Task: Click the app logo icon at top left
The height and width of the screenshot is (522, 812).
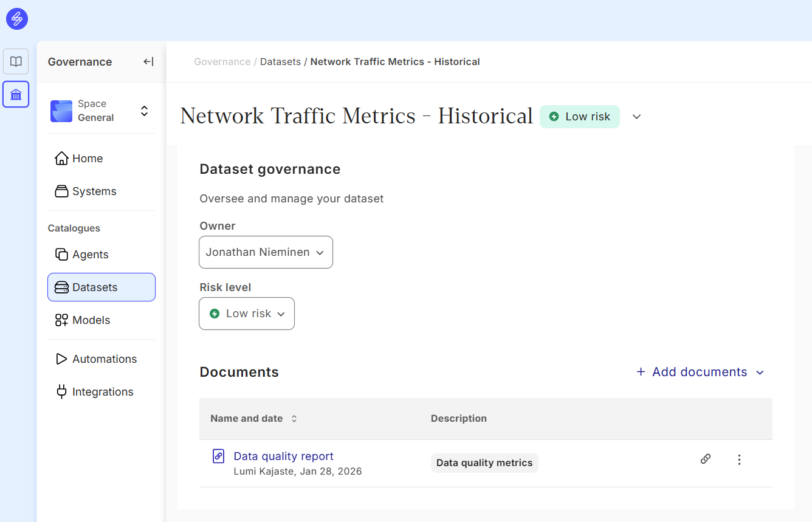Action: tap(17, 19)
